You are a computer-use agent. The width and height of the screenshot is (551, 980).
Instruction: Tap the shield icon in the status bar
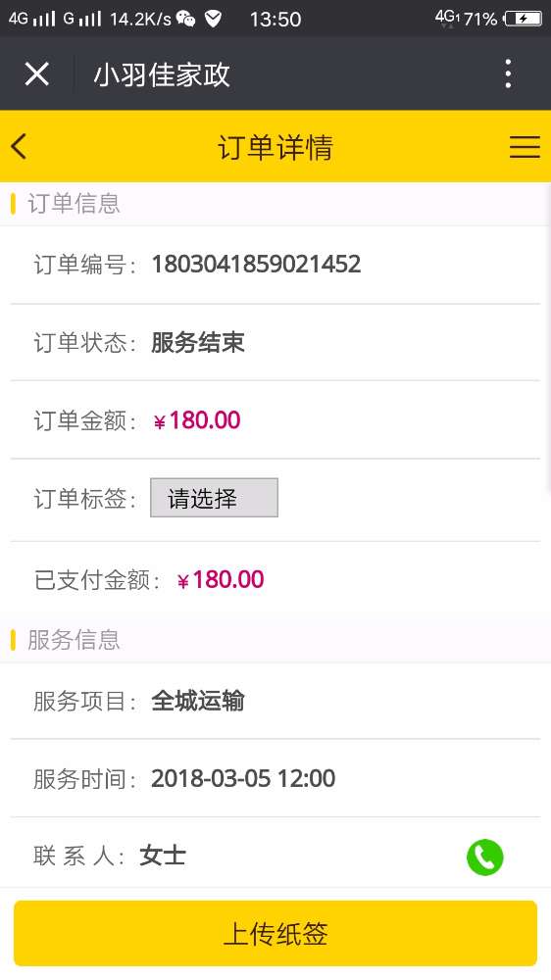(214, 19)
